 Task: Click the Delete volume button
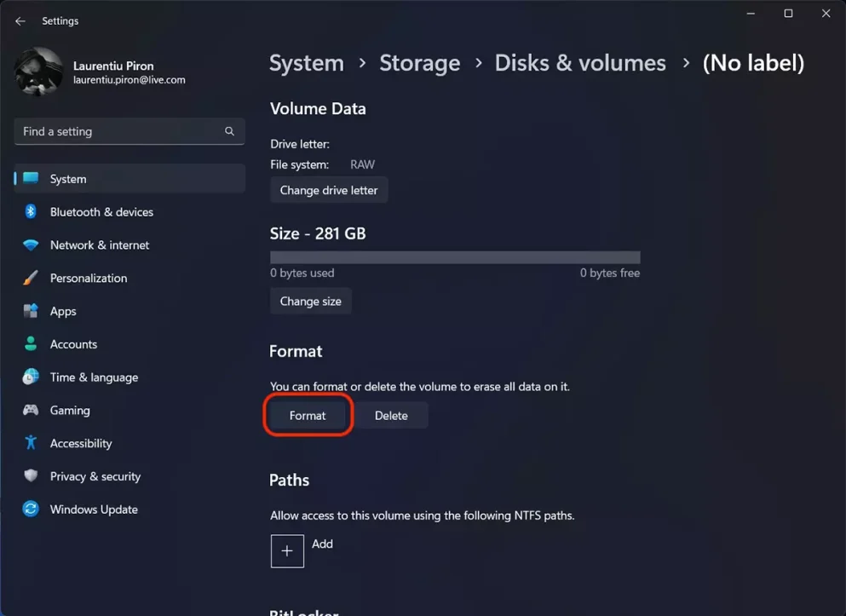[391, 416]
